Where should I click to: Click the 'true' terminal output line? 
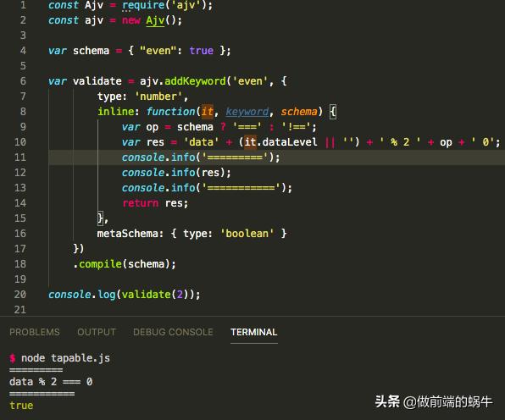click(x=21, y=406)
